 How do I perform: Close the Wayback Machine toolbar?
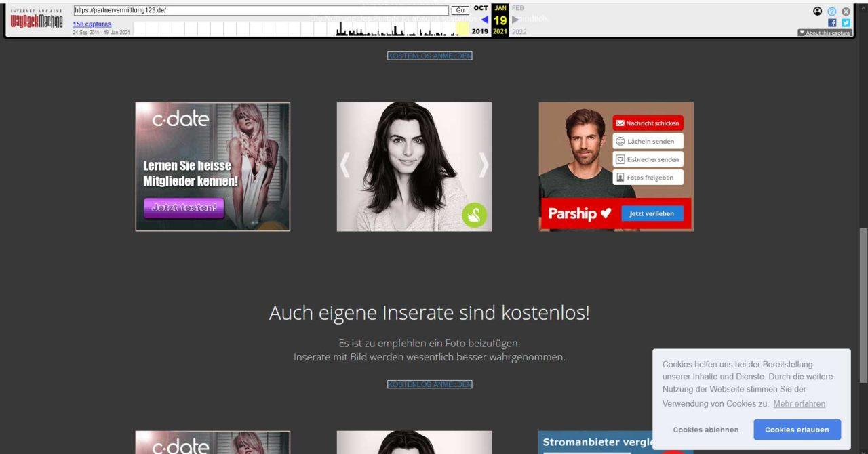click(x=846, y=12)
